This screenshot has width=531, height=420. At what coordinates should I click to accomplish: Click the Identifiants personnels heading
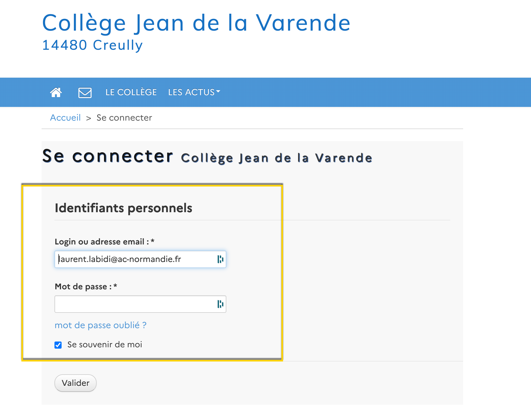(123, 208)
